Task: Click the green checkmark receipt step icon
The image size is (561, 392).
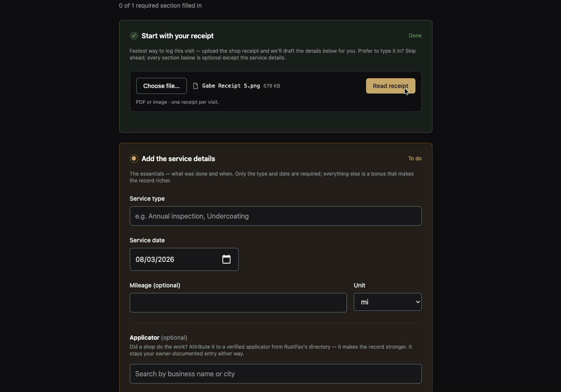Action: [134, 36]
